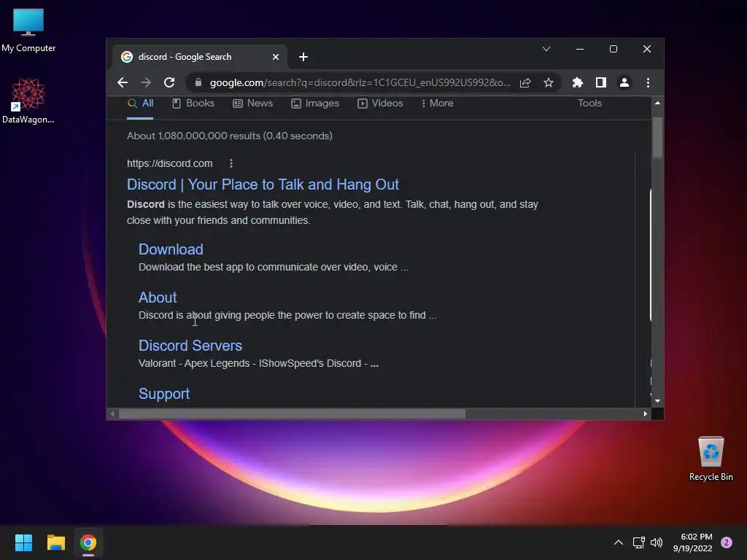Open the Windows Start menu
The image size is (747, 560).
coord(23,542)
